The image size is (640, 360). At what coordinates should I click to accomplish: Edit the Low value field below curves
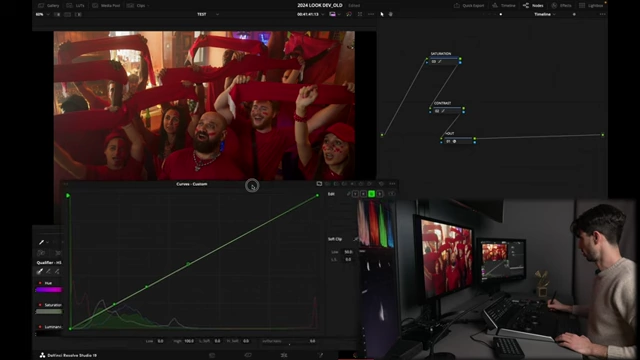pyautogui.click(x=160, y=341)
